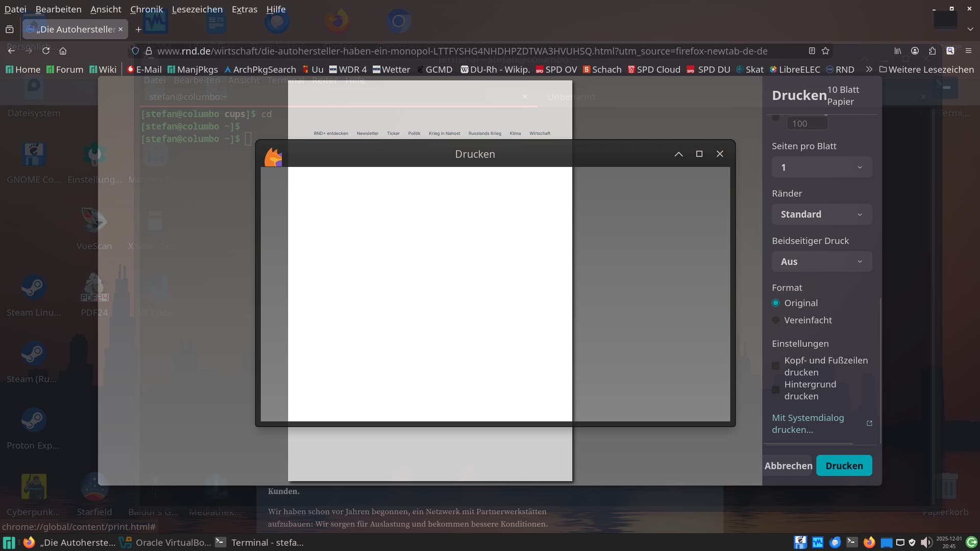Enable Hintergrund drucken checkbox
980x551 pixels.
tap(776, 390)
